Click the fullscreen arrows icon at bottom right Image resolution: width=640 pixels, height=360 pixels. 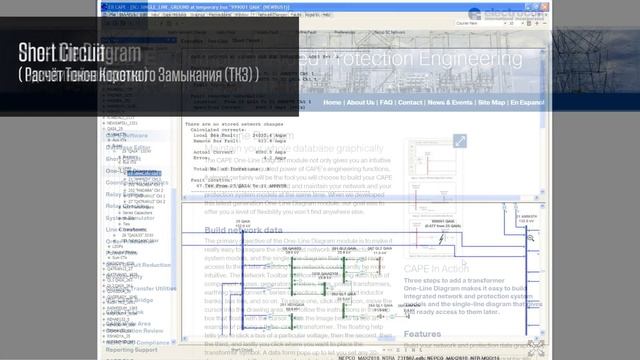click(536, 348)
